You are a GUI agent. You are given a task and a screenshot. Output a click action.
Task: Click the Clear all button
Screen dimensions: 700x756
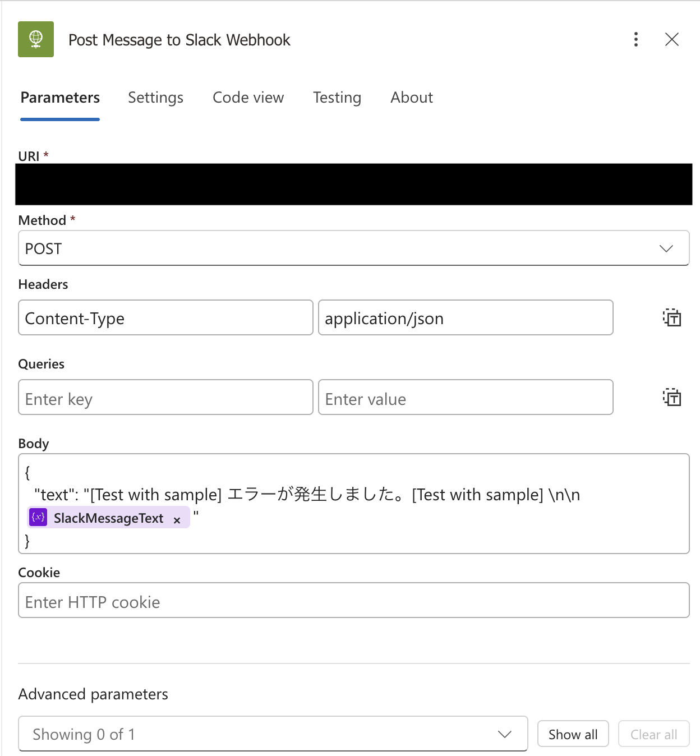653,734
